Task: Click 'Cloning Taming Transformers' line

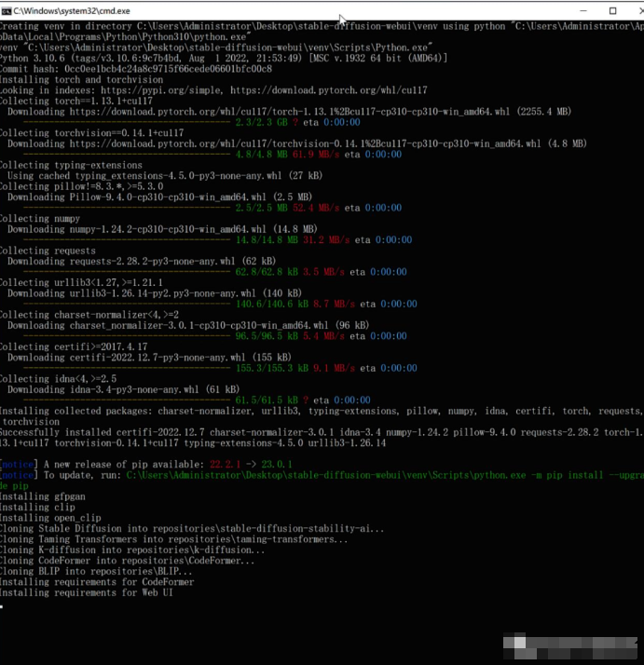Action: pyautogui.click(x=173, y=539)
